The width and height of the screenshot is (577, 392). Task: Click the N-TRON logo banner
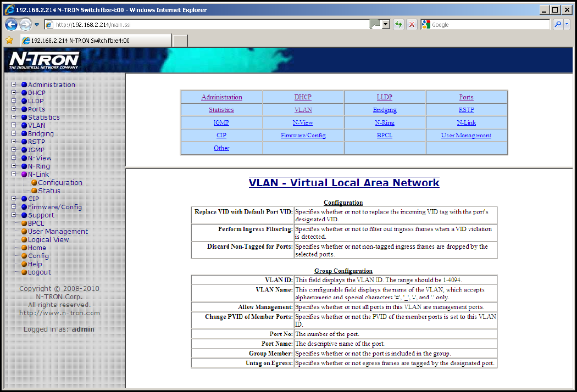point(44,60)
